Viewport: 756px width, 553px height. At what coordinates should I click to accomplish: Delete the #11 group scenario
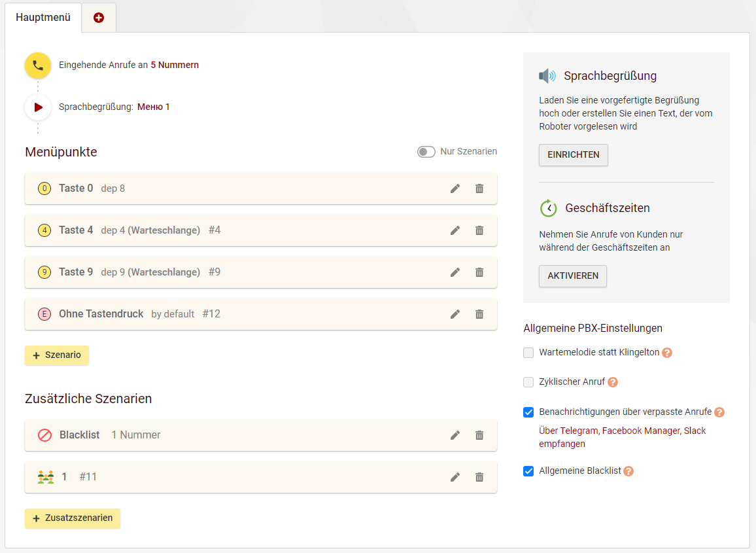tap(479, 477)
